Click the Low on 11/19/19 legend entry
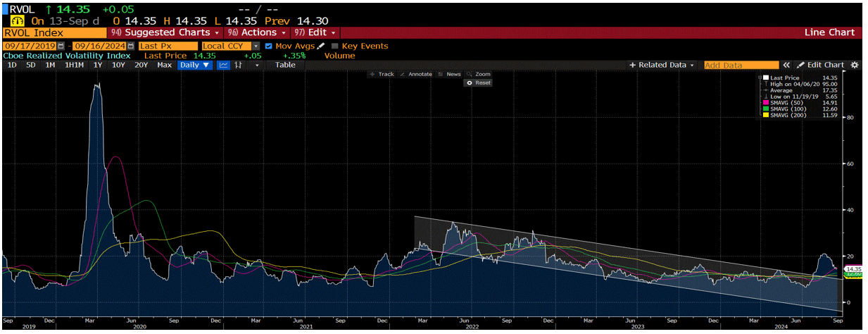The width and height of the screenshot is (868, 334). point(795,97)
